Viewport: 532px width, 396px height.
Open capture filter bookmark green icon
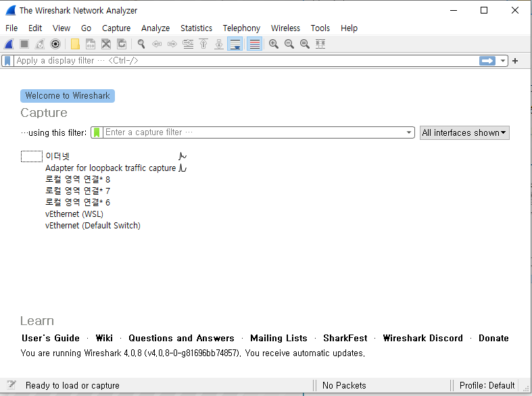(x=97, y=132)
